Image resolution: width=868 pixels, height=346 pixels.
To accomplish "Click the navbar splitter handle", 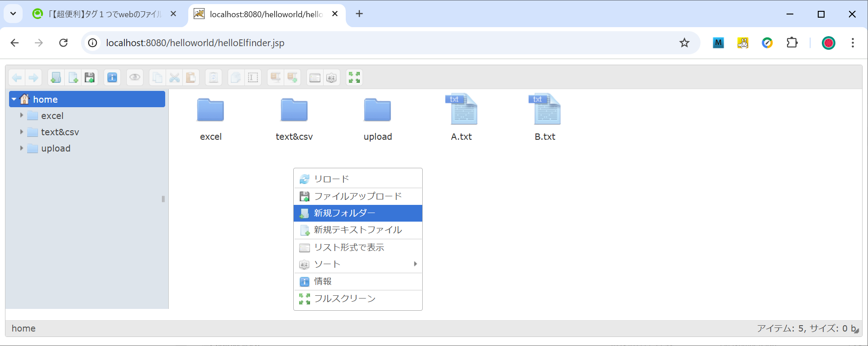I will click(163, 199).
